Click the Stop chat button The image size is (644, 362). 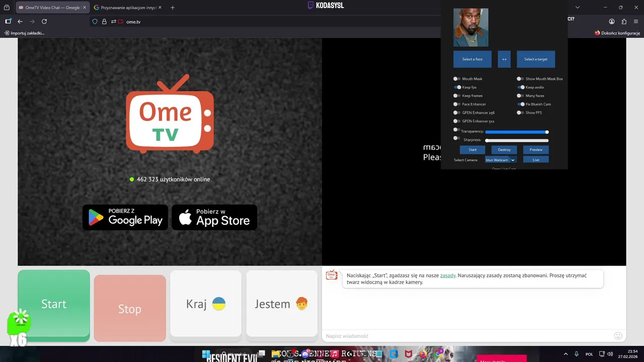click(130, 309)
